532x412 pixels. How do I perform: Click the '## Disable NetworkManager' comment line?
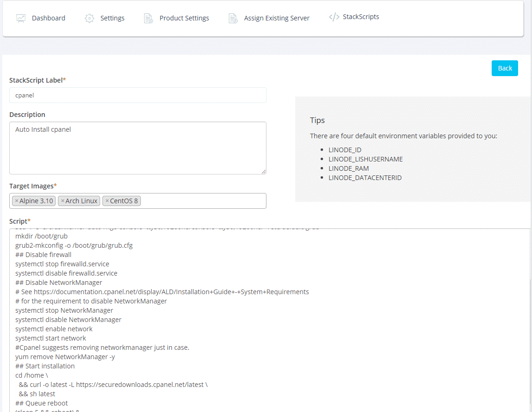click(x=59, y=283)
